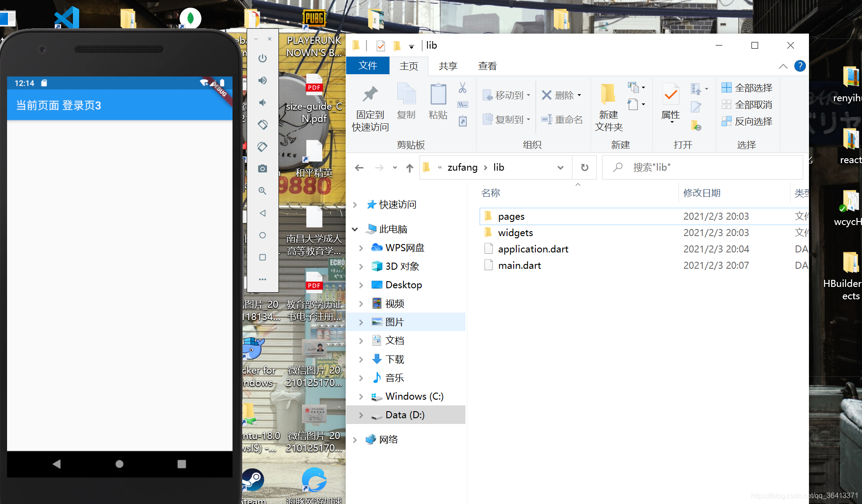Expand the WPS网盘 tree node
The width and height of the screenshot is (862, 504).
tap(362, 248)
